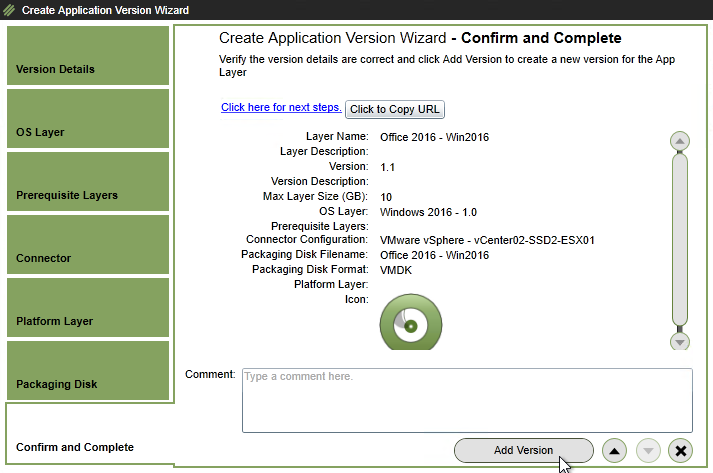Click the Version value '1.1'
The height and width of the screenshot is (473, 713).
coord(387,167)
